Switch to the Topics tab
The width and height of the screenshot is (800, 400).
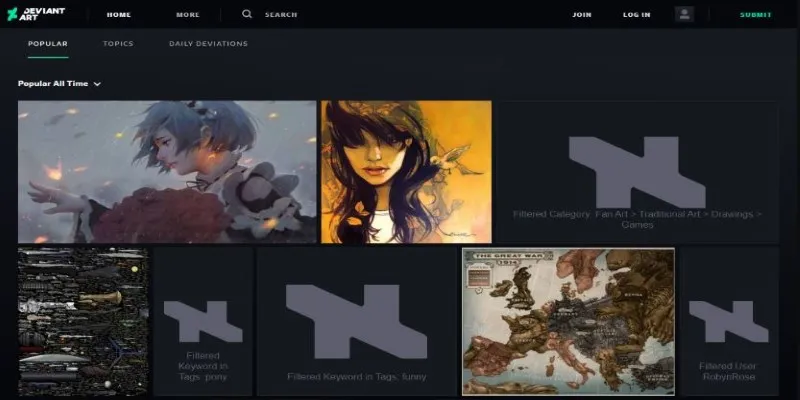click(x=118, y=44)
